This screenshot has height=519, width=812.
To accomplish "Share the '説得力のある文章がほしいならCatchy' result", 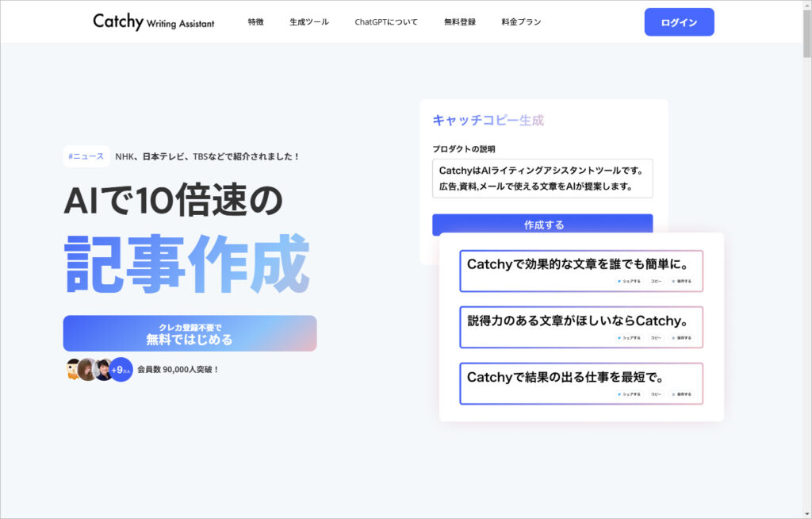I will click(x=629, y=337).
